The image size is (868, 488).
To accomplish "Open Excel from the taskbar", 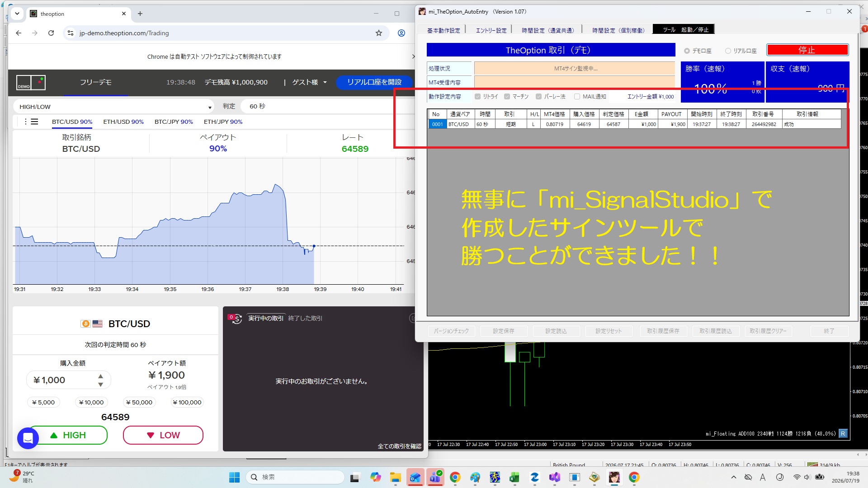I will tap(514, 477).
